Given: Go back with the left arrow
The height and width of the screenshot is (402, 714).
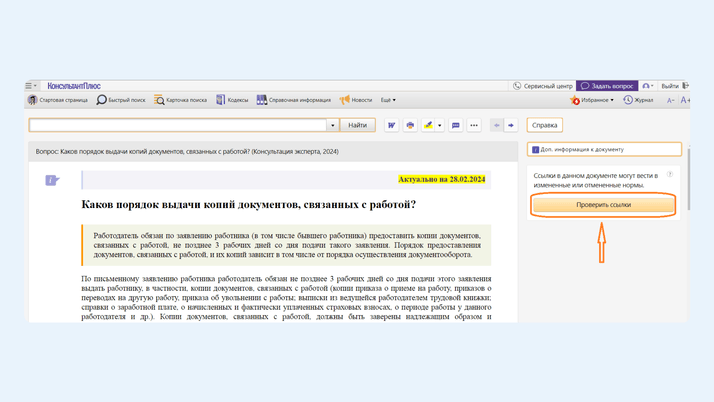Looking at the screenshot, I should (497, 126).
